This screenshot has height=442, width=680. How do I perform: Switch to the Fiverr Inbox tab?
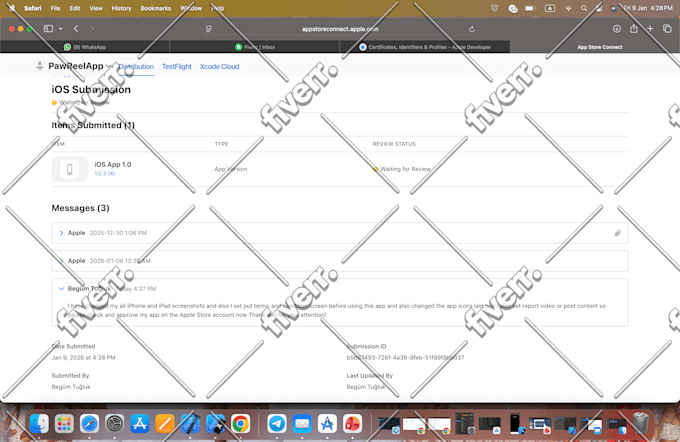click(x=255, y=47)
